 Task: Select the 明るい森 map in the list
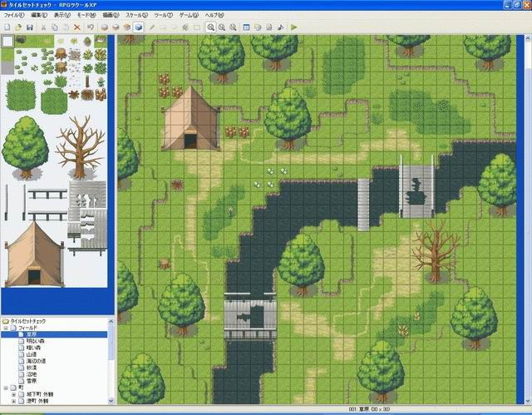click(x=37, y=343)
